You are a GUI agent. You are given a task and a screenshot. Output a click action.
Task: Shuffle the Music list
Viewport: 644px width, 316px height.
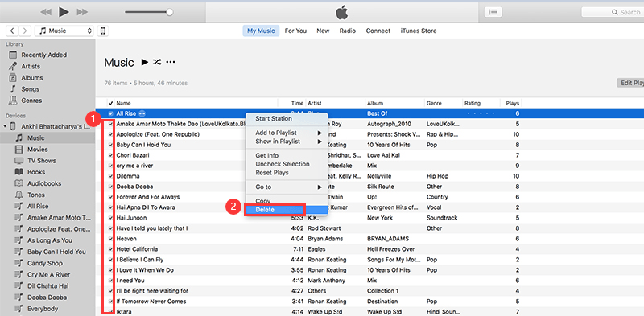click(x=156, y=62)
